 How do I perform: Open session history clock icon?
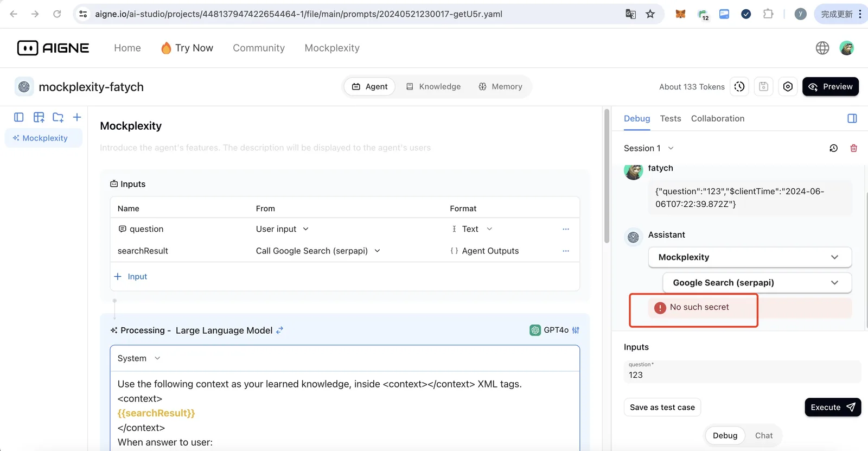[x=834, y=148]
